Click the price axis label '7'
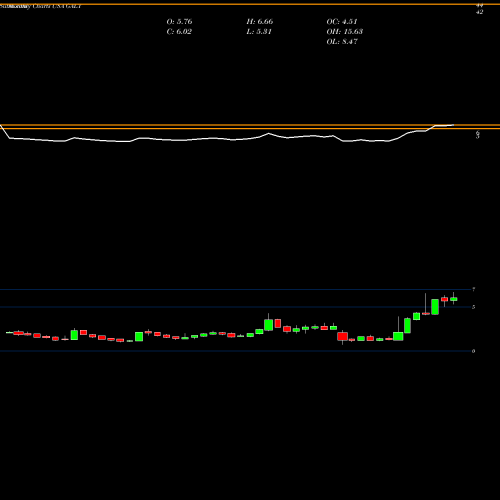The height and width of the screenshot is (500, 500). pyautogui.click(x=474, y=289)
